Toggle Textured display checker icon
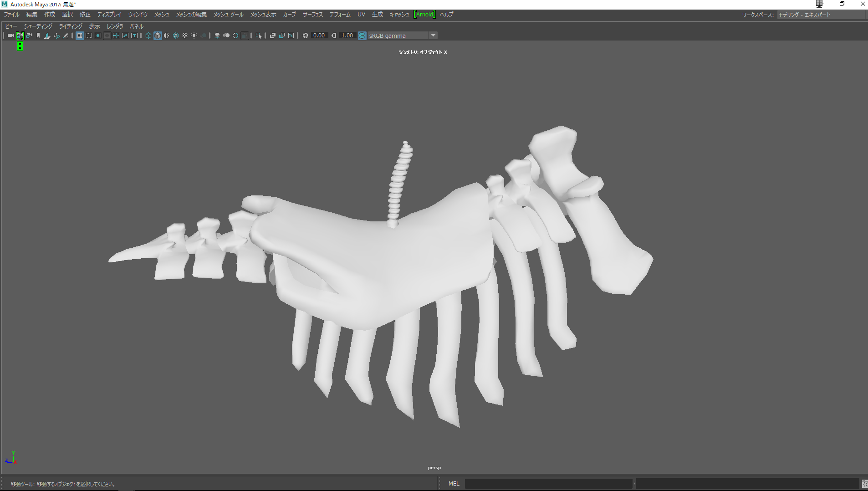868x491 pixels. coord(185,36)
